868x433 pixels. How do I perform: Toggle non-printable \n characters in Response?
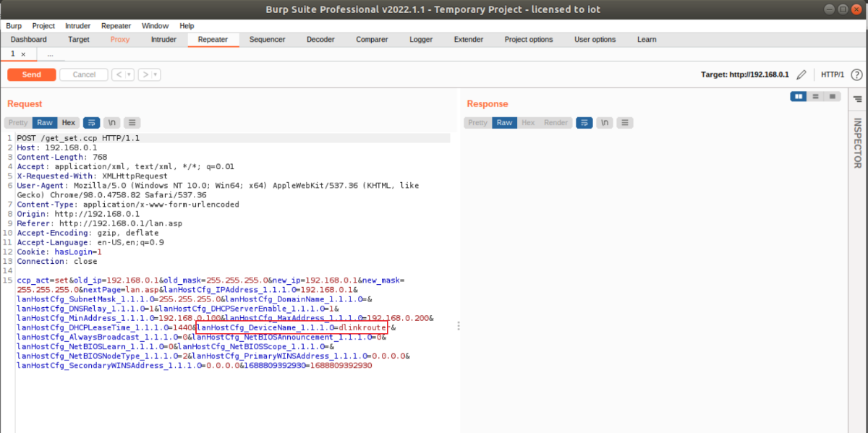[604, 123]
